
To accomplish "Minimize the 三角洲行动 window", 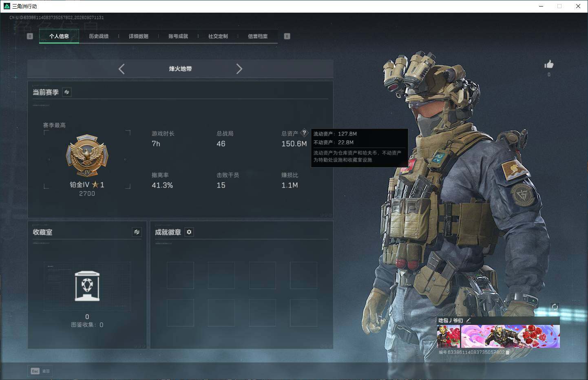I will click(x=541, y=6).
